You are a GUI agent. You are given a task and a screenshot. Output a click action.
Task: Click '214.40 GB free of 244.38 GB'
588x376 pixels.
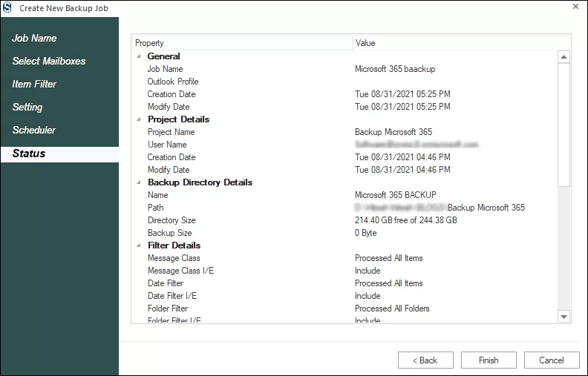(x=406, y=220)
